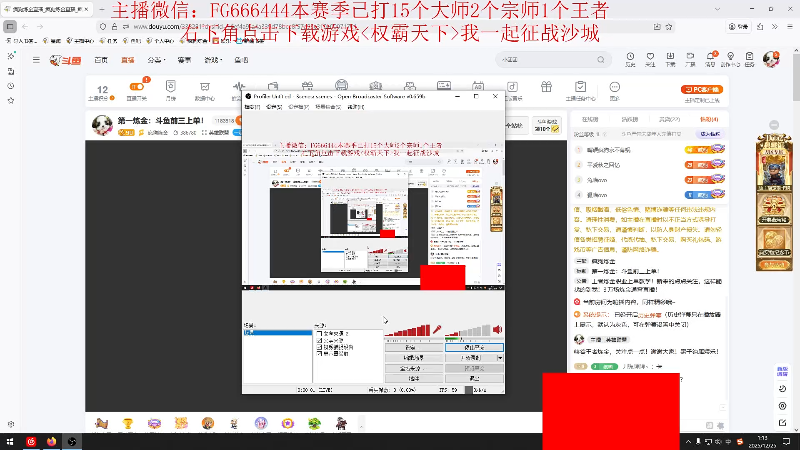
Task: Click the red app icon in taskbar
Action: (31, 441)
